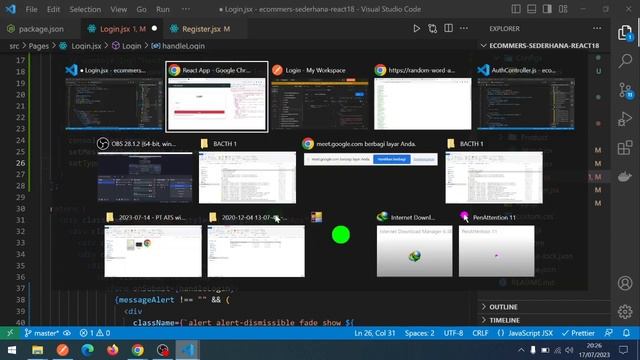Open remote window indicator in status bar
This screenshot has width=640, height=360.
point(10,333)
